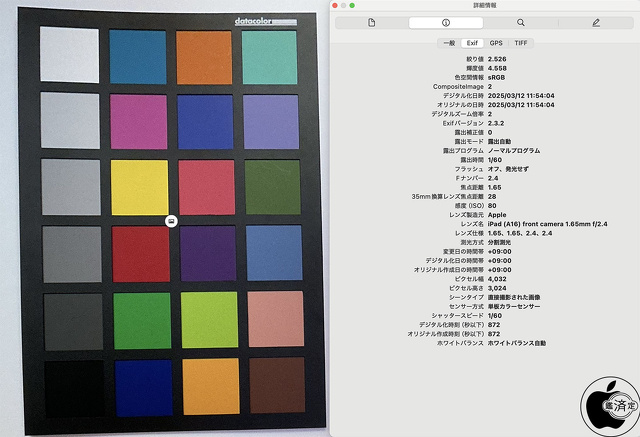The image size is (640, 437).
Task: Switch to the GPS tab
Action: (x=496, y=43)
